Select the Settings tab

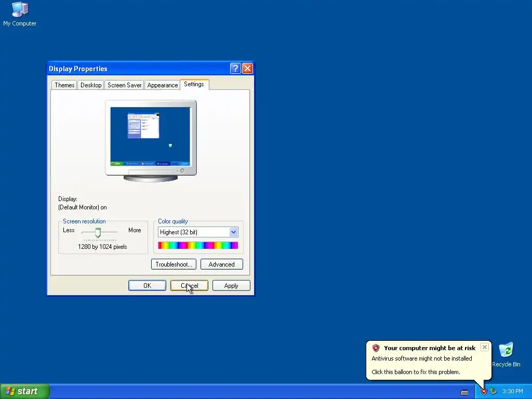(194, 84)
